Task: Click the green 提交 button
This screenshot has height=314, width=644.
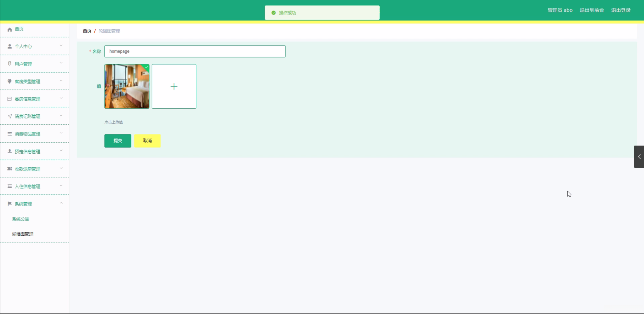Action: click(118, 141)
